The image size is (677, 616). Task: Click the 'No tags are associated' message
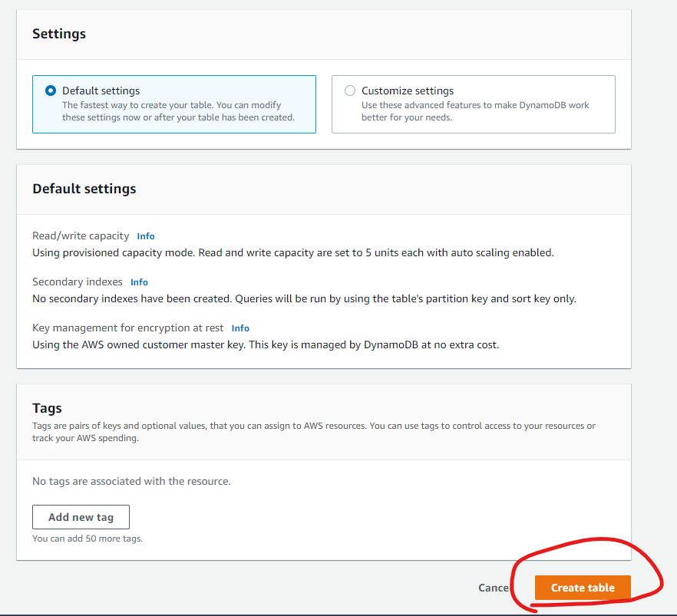click(131, 481)
